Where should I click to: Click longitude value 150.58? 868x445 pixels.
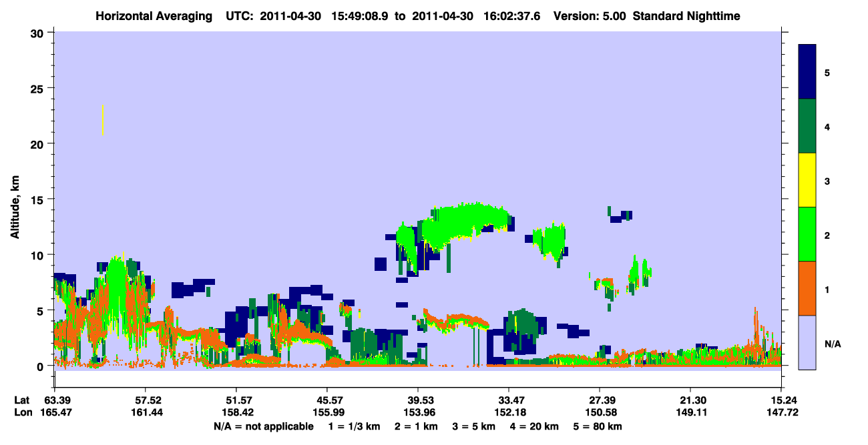(x=600, y=412)
